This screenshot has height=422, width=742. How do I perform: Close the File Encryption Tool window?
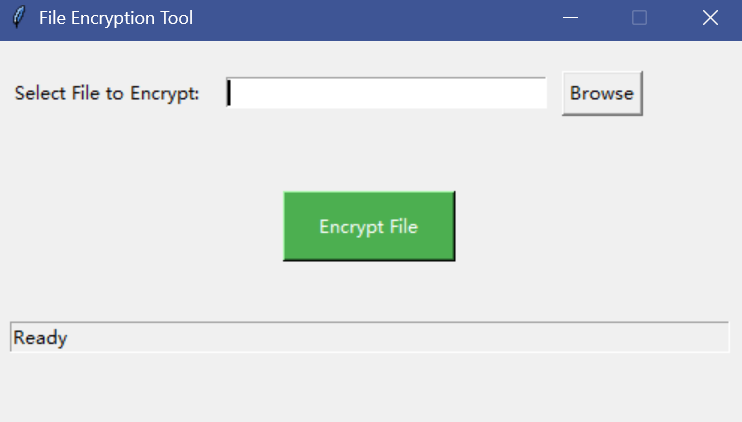click(710, 18)
